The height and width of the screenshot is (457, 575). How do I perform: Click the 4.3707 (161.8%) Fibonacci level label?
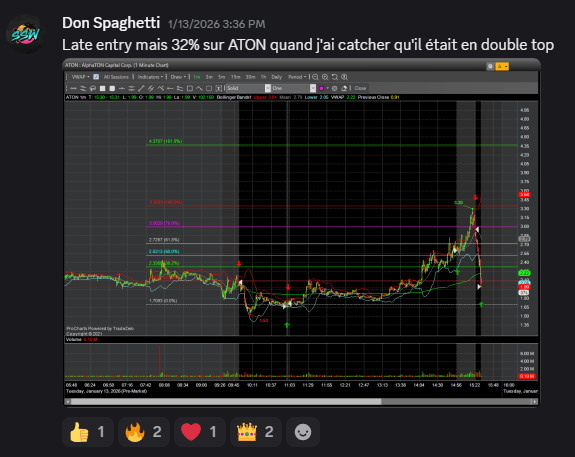[x=165, y=141]
